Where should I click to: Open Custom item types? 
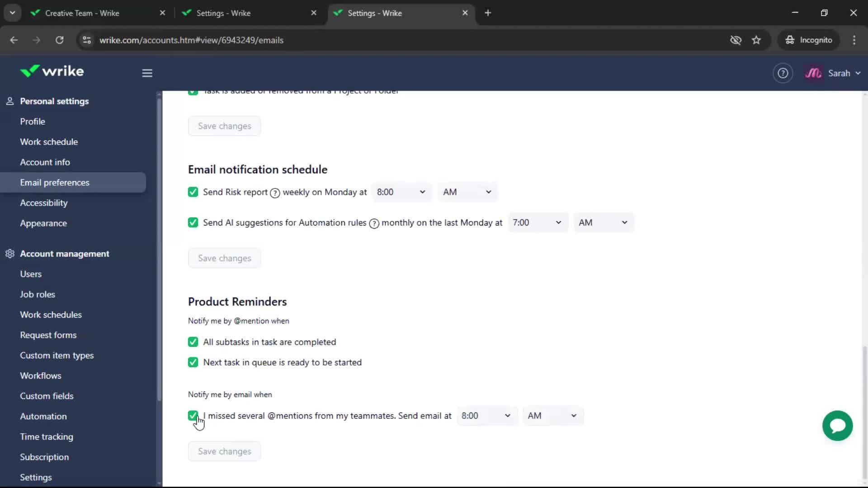pos(57,356)
